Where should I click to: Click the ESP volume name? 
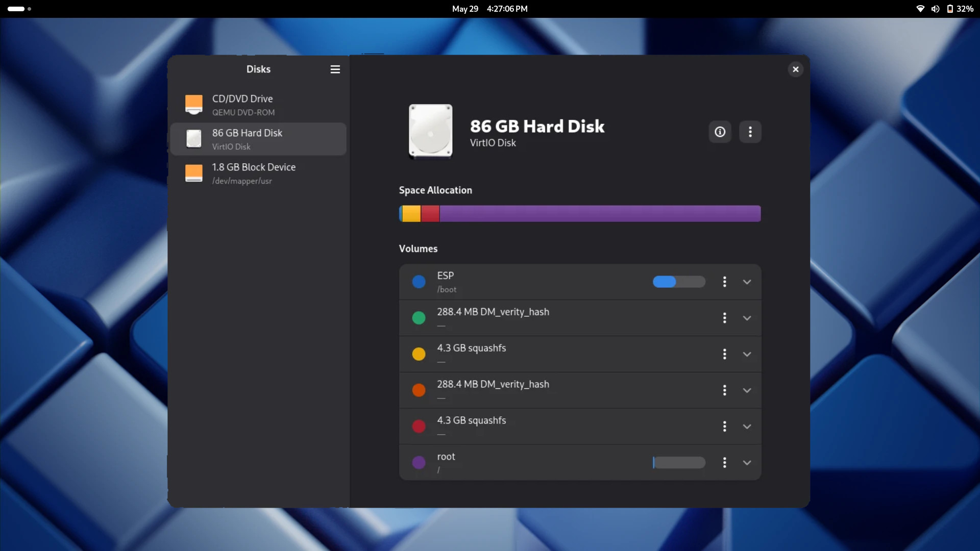coord(445,276)
